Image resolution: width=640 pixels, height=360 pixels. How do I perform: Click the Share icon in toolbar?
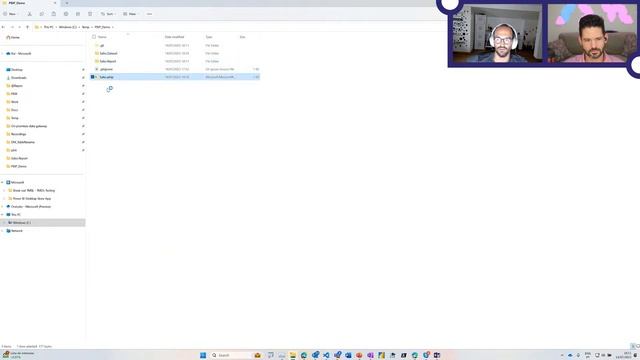pyautogui.click(x=78, y=14)
